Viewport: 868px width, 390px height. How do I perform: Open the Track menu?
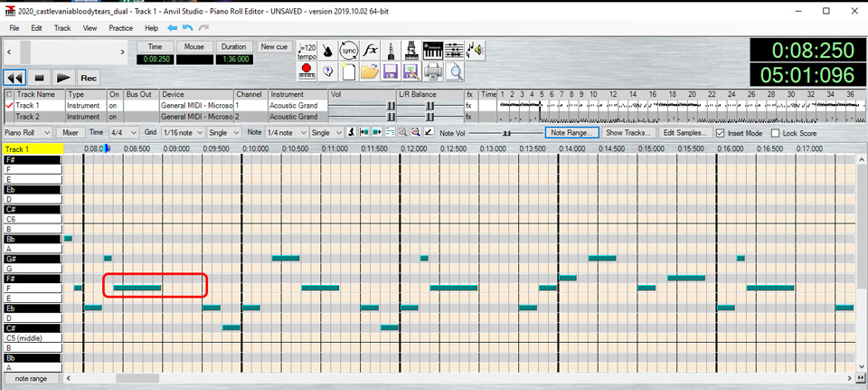coord(62,28)
